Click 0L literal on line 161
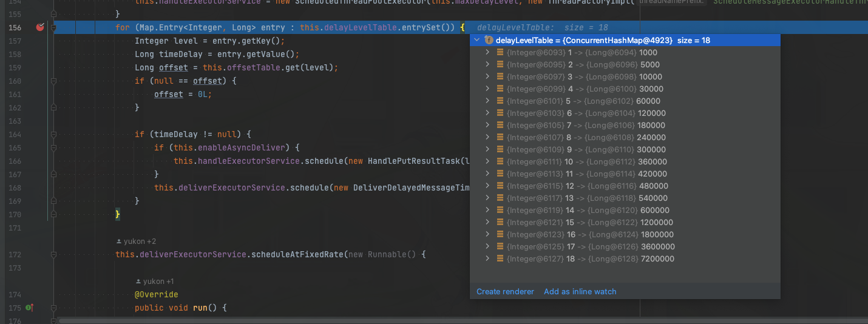The height and width of the screenshot is (324, 868). [x=203, y=94]
